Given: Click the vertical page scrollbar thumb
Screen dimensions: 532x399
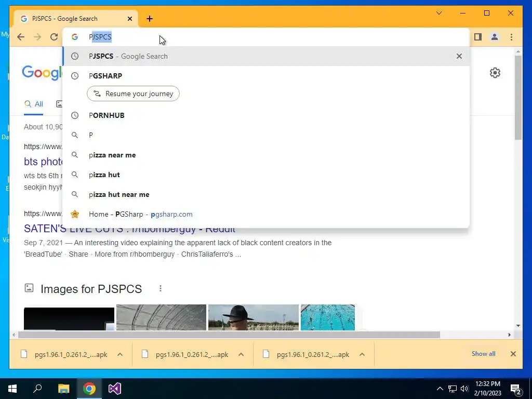Looking at the screenshot, I should [518, 98].
